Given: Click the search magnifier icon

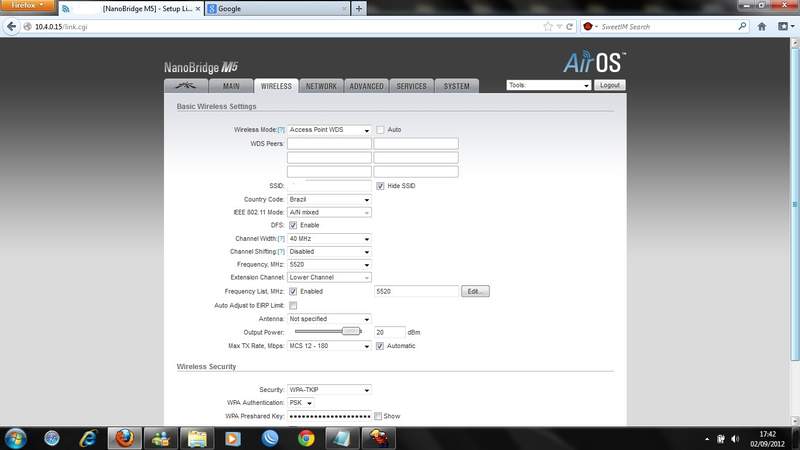Looking at the screenshot, I should pos(742,26).
